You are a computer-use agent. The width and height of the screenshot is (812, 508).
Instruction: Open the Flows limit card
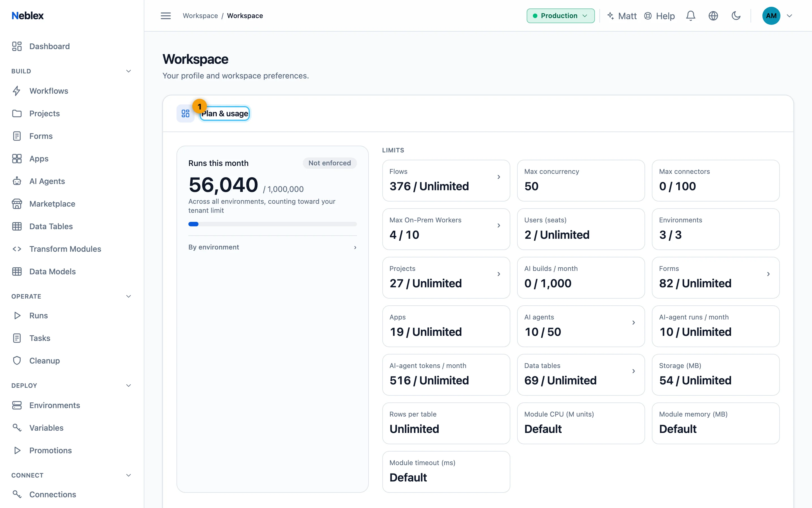point(446,181)
